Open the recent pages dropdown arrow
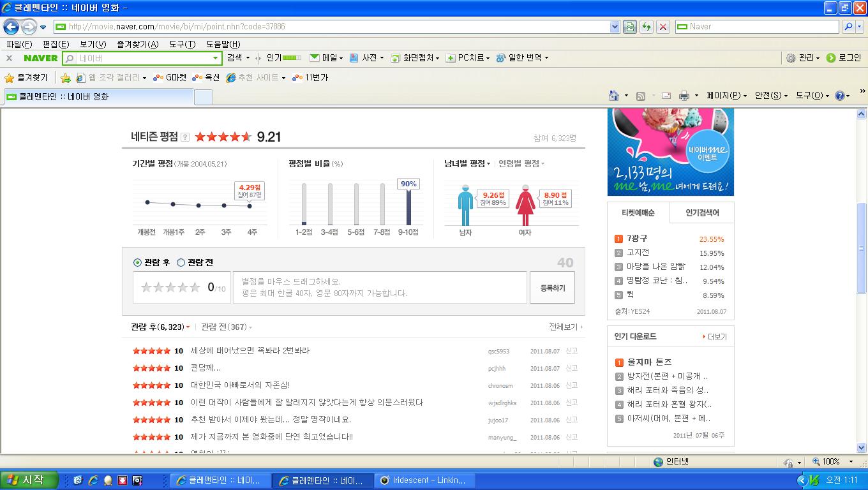Image resolution: width=868 pixels, height=490 pixels. click(43, 27)
